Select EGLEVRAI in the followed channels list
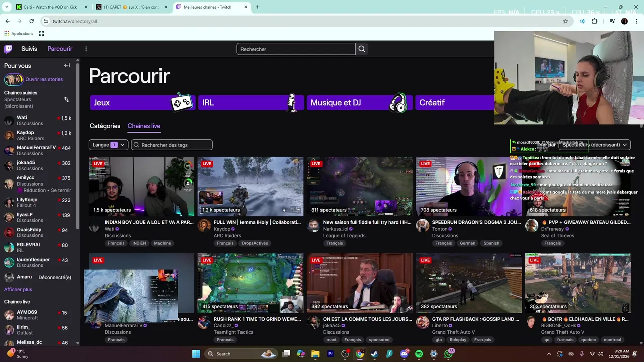644x362 pixels. 38,247
